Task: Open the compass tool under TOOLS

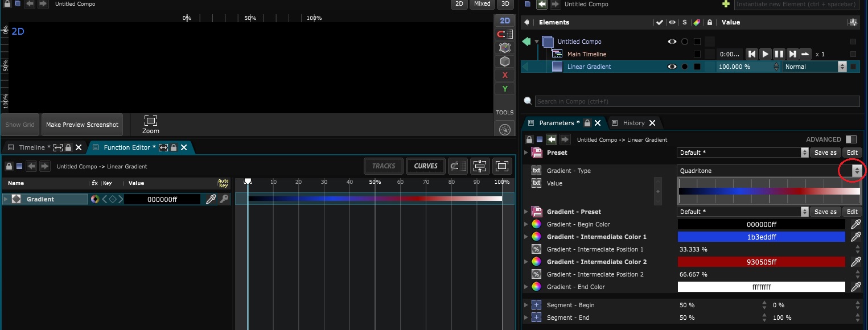Action: pos(505,130)
